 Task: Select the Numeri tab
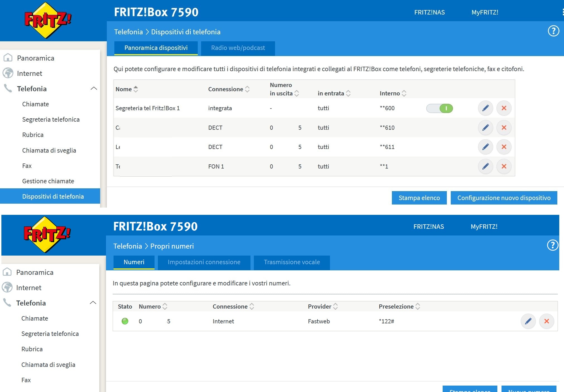click(134, 262)
